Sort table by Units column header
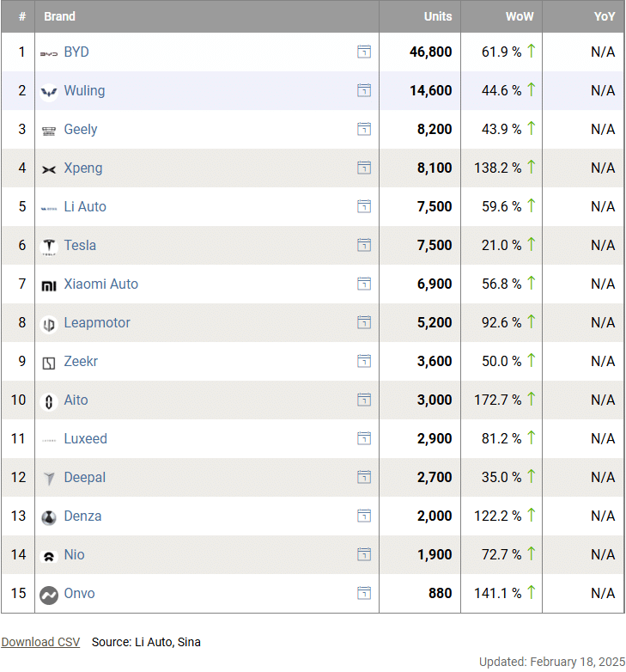626x672 pixels. [437, 16]
